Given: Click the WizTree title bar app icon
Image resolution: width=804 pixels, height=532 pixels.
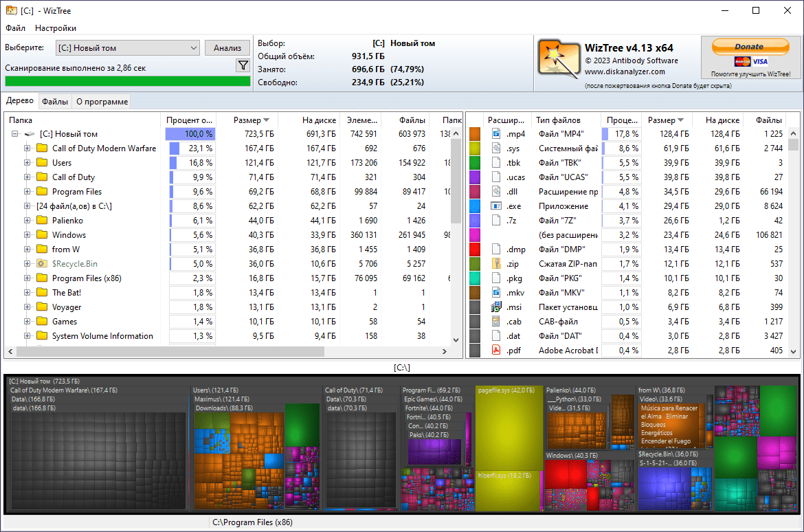Looking at the screenshot, I should pyautogui.click(x=11, y=10).
